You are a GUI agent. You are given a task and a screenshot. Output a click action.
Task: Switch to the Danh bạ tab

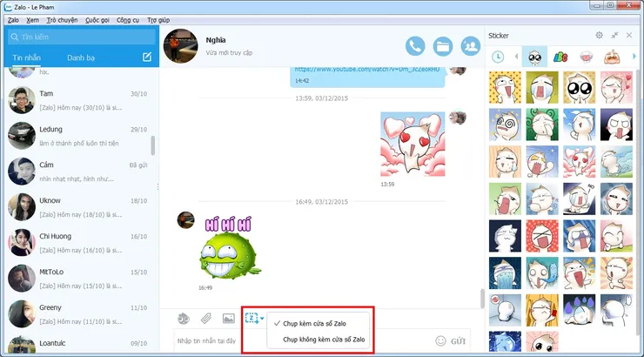(x=81, y=58)
